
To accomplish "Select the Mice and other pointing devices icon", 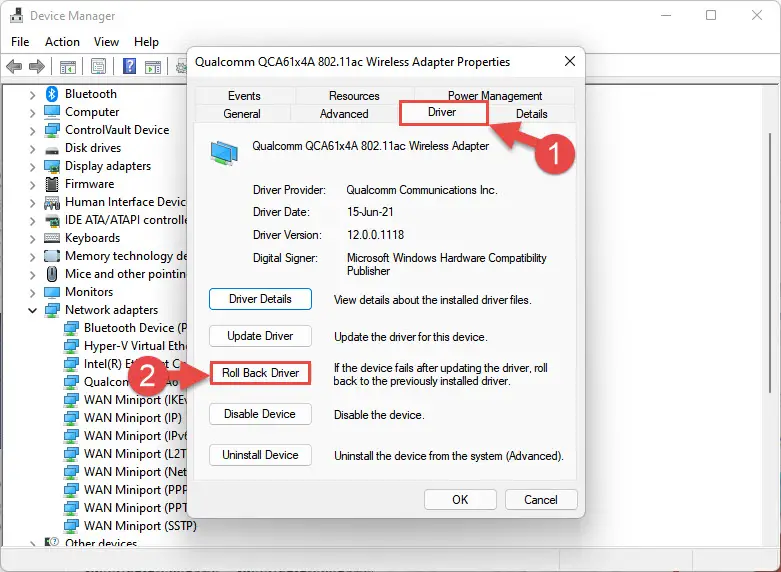I will coord(52,274).
